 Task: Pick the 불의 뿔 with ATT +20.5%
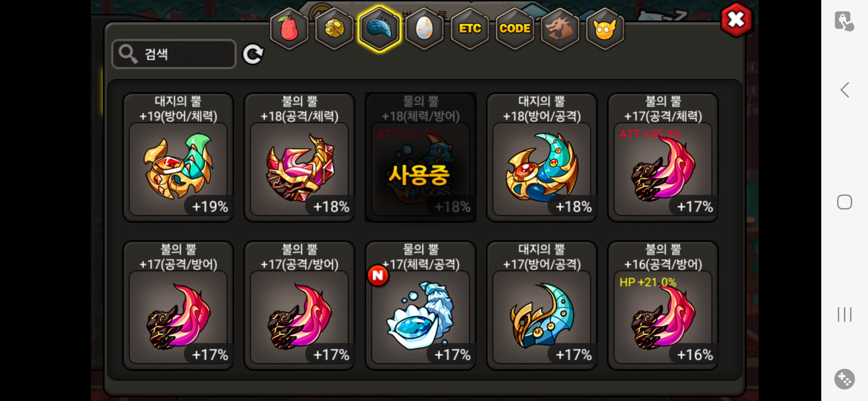point(663,157)
